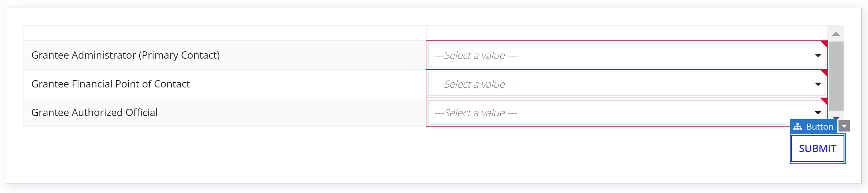Screen dimensions: 868x193
Task: Click the red corner marker on the Financial Point of Contact field
Action: pos(824,73)
